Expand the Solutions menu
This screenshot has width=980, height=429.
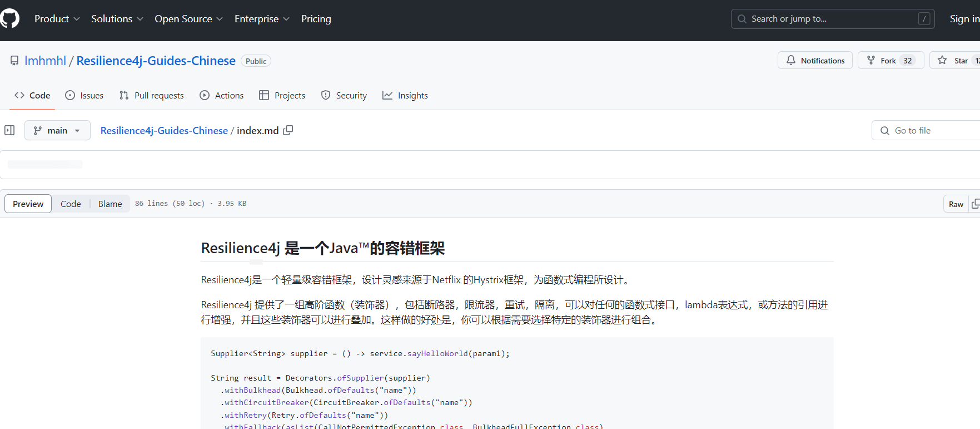click(x=117, y=19)
